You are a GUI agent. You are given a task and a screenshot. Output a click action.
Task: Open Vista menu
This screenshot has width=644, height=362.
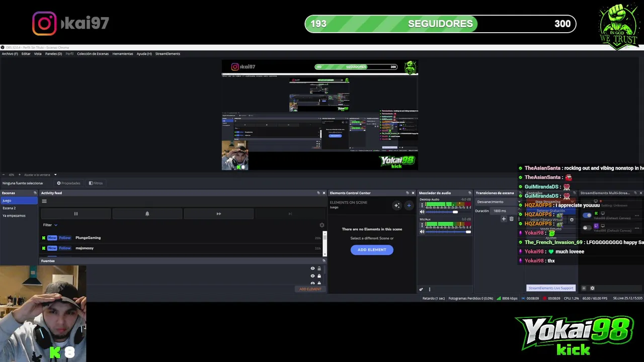[x=38, y=54]
